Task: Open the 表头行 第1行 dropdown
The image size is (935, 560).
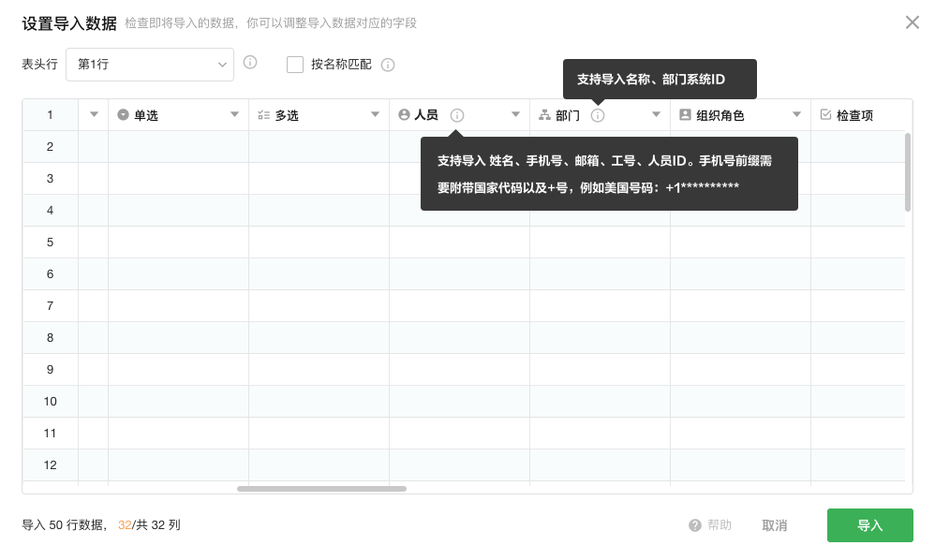Action: coord(150,65)
